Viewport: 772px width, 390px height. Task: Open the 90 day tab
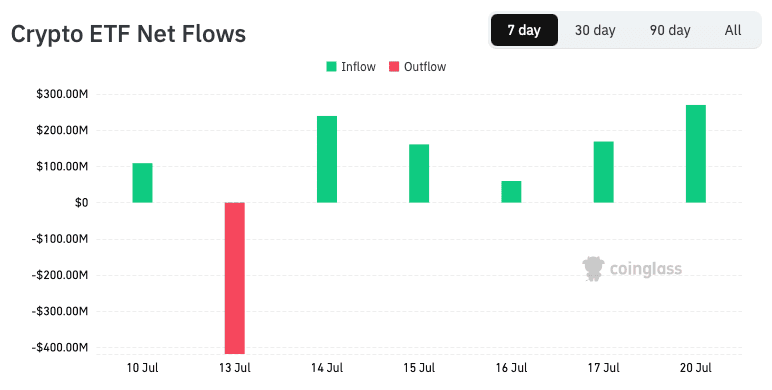[x=670, y=30]
